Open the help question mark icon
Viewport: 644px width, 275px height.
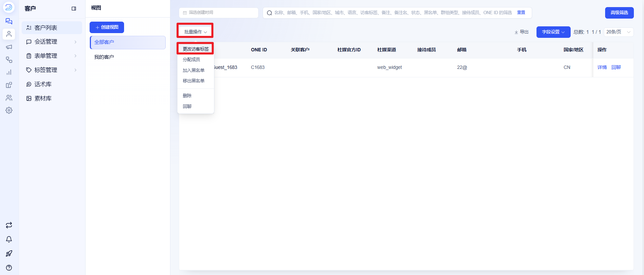pos(9,268)
